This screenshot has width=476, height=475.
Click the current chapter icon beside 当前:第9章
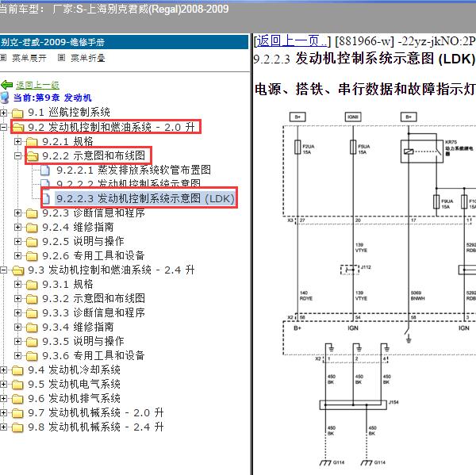(x=5, y=98)
